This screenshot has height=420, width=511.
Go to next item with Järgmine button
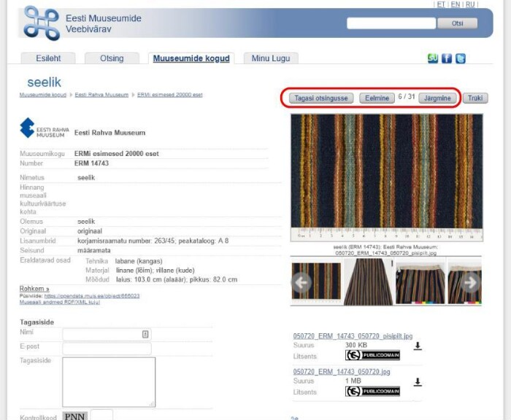(439, 98)
